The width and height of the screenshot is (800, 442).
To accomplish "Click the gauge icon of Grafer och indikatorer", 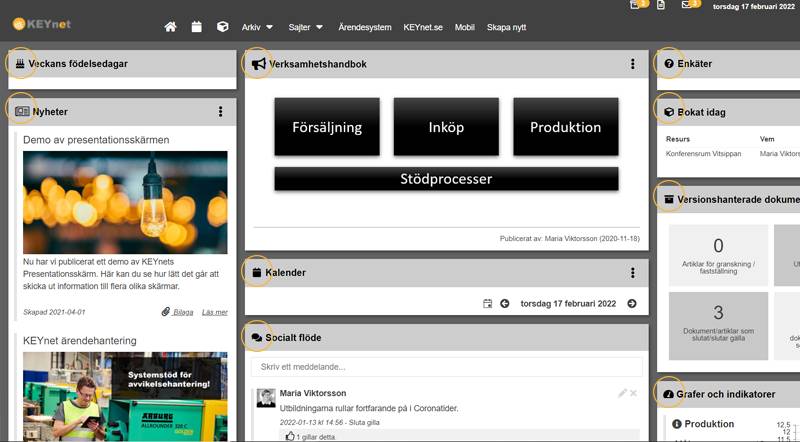I will click(x=668, y=394).
